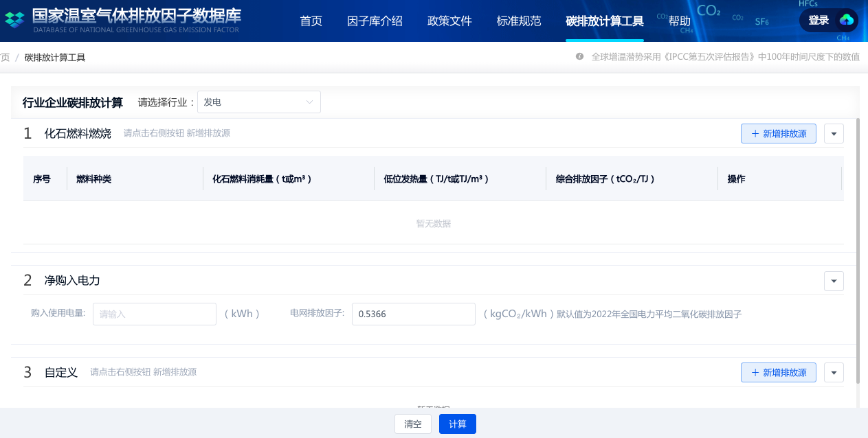Screen dimensions: 868x438
Task: Open the 帮助 menu item
Action: pyautogui.click(x=679, y=21)
